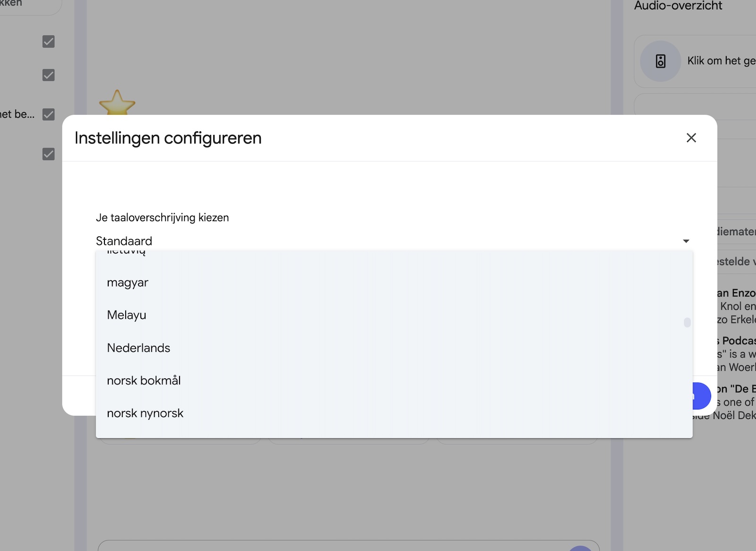Select Nederlands as the output language
756x551 pixels.
(138, 348)
